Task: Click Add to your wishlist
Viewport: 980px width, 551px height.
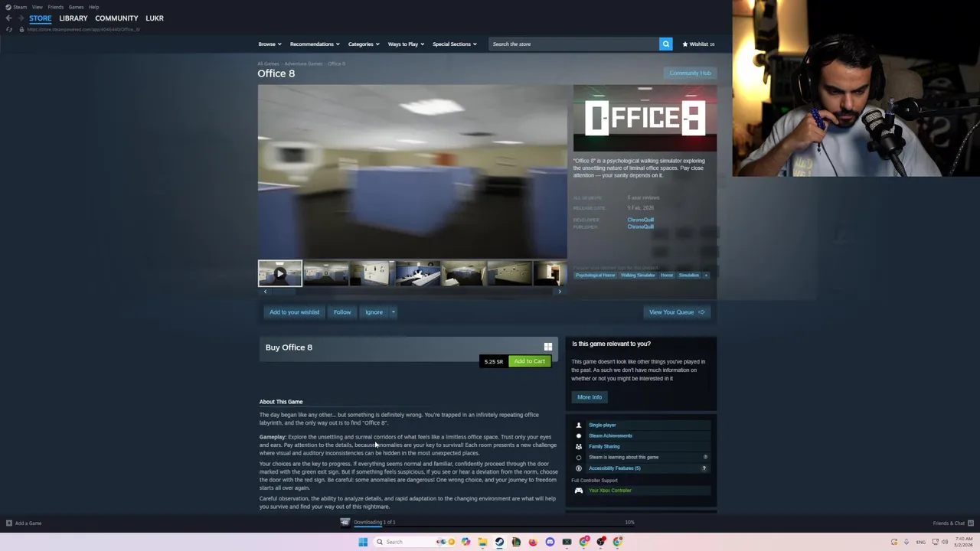Action: pyautogui.click(x=294, y=312)
